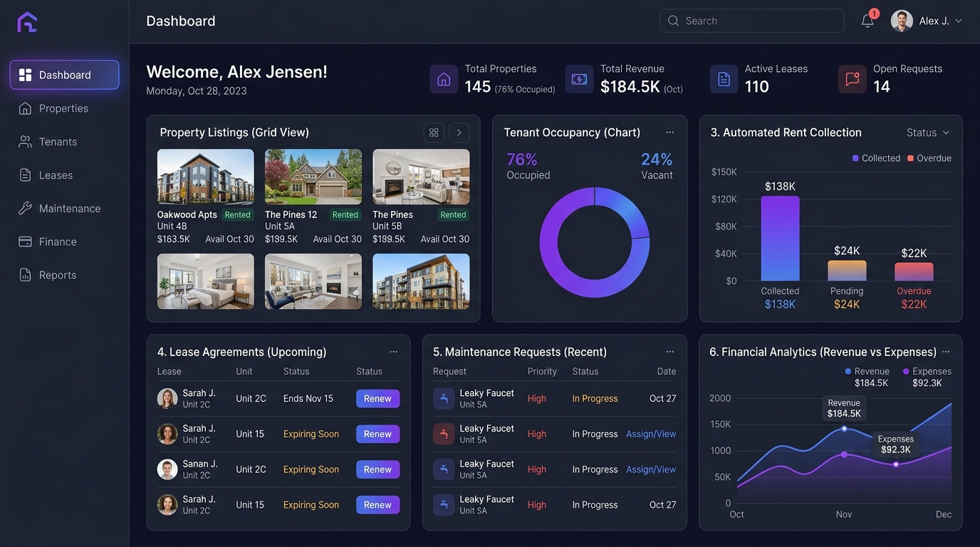
Task: Click Alex J. profile avatar
Action: 902,21
